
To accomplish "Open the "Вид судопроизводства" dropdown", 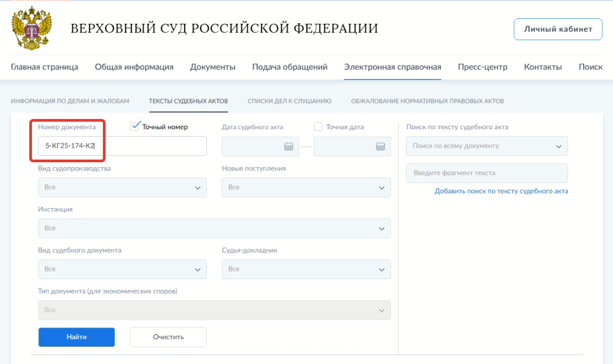I will pyautogui.click(x=122, y=187).
